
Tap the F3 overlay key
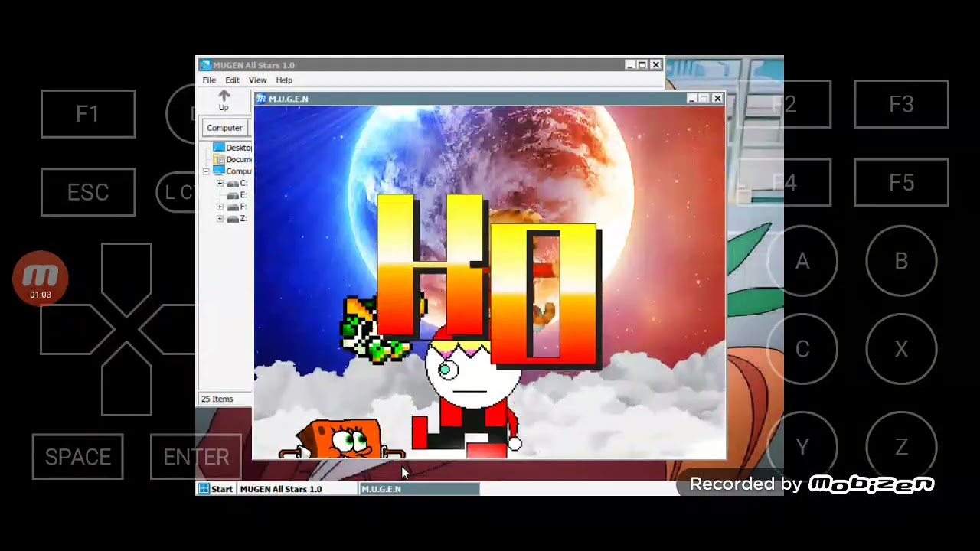coord(901,104)
